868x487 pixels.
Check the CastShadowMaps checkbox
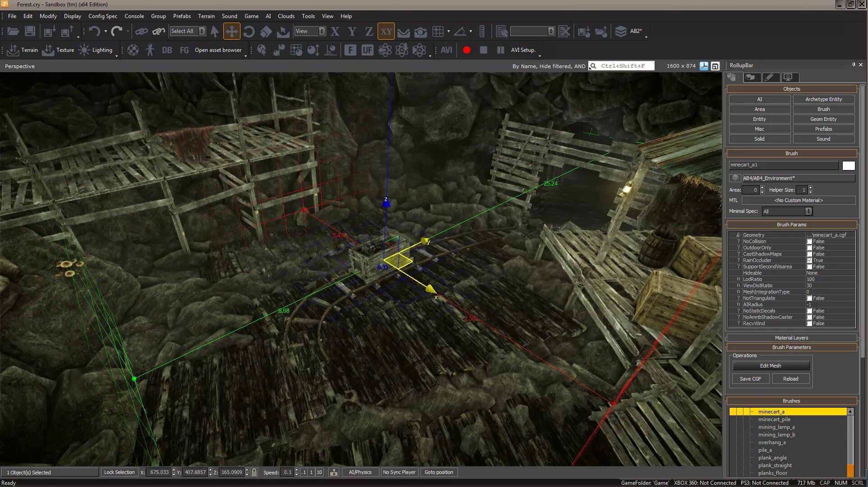tap(809, 254)
